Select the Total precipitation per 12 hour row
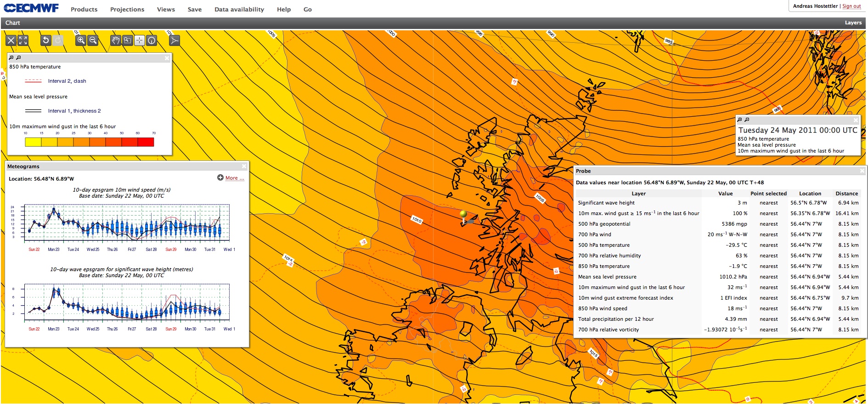Viewport: 868px width, 404px height. pyautogui.click(x=718, y=319)
